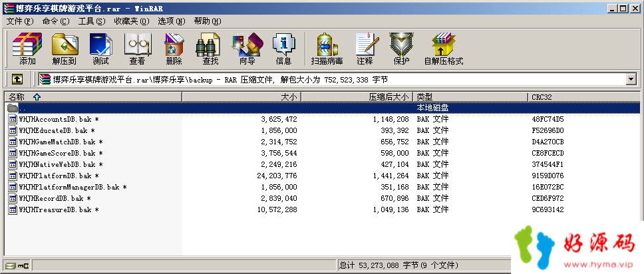Screen dimensions: 644x274
Task: Click size value 24,203,776
Action: 277,176
